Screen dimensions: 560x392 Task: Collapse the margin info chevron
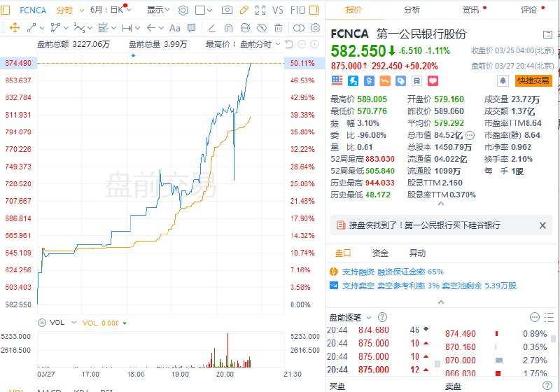tap(441, 302)
